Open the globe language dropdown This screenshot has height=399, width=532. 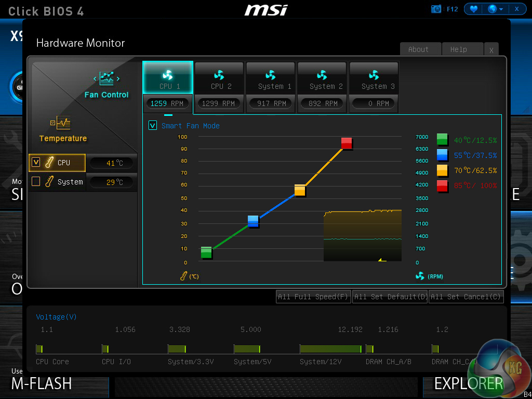pyautogui.click(x=495, y=9)
